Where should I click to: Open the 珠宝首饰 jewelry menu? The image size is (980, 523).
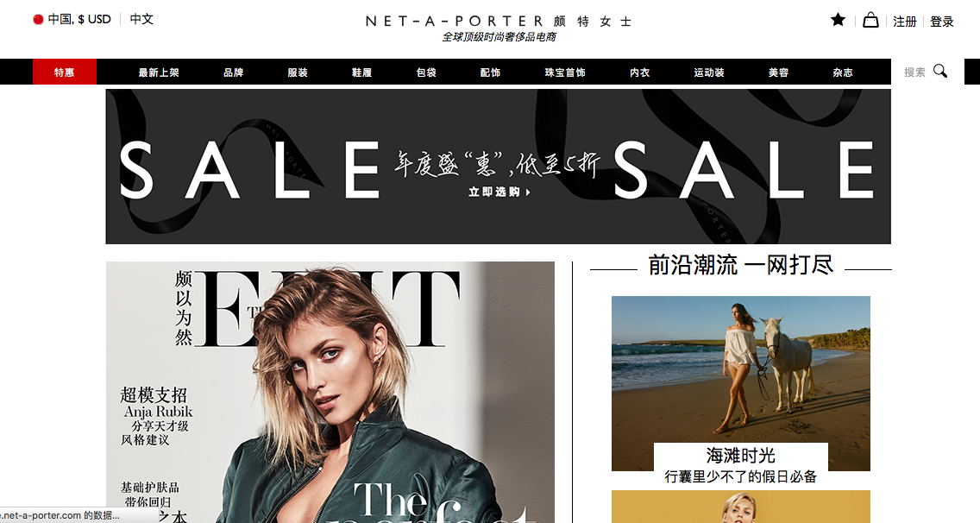[565, 72]
